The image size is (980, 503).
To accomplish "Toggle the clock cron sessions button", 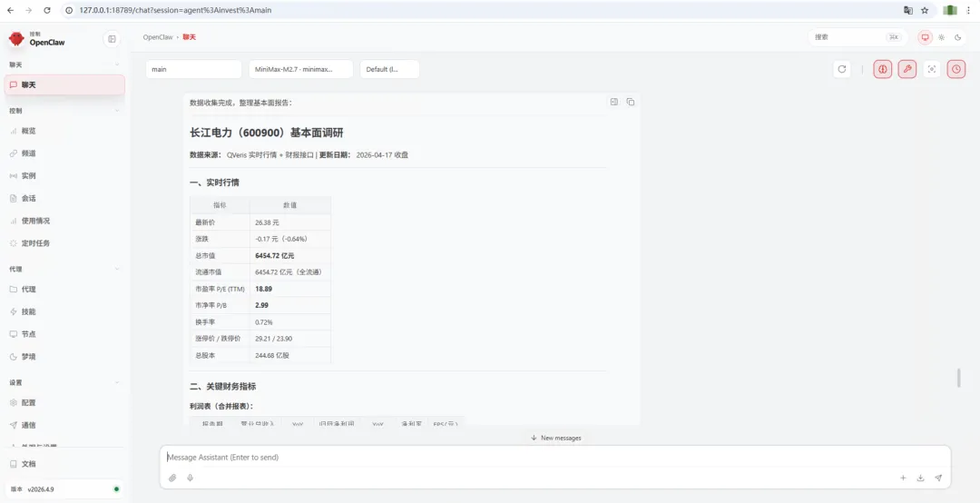I will (x=956, y=69).
